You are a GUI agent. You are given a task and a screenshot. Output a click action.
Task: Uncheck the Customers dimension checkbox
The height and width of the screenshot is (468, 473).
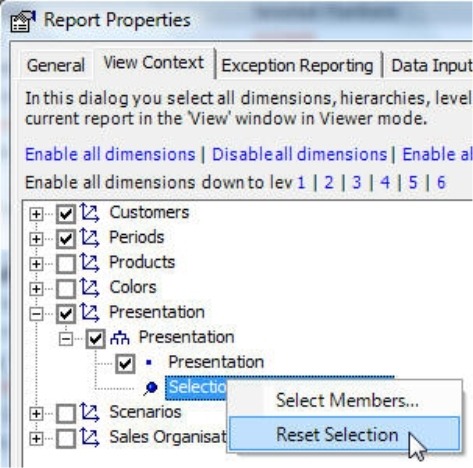[x=66, y=214]
